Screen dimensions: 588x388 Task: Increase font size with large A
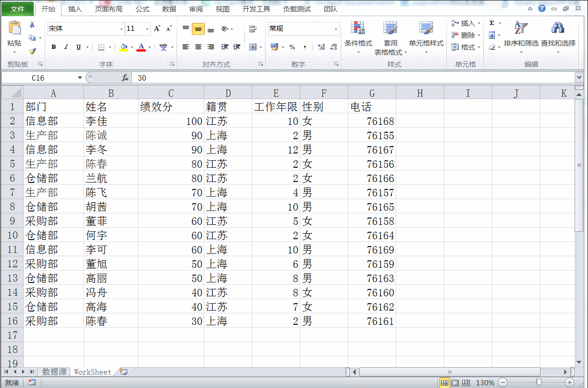point(157,29)
